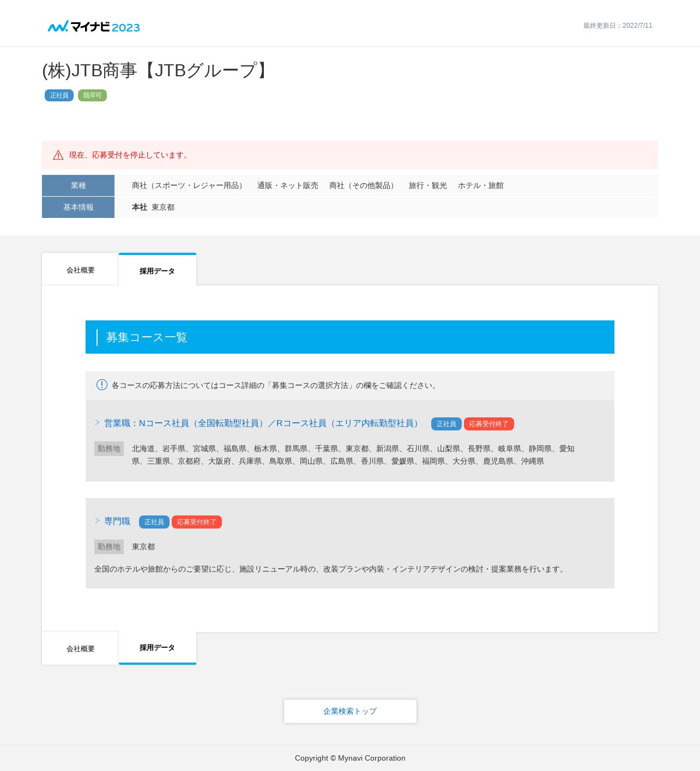This screenshot has height=771, width=700.
Task: Click 勤務地 label in 営業職 section
Action: (x=109, y=448)
